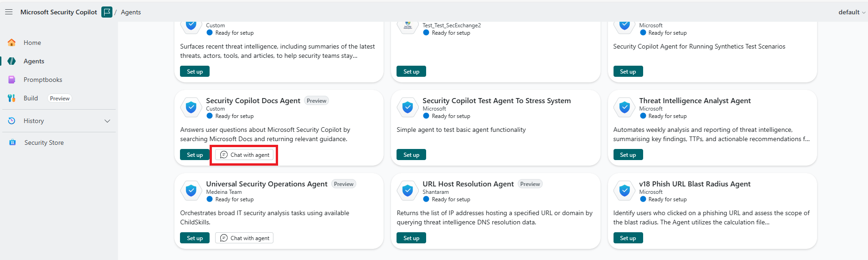Click the Security Copilot Docs Agent shield icon
868x260 pixels.
191,107
